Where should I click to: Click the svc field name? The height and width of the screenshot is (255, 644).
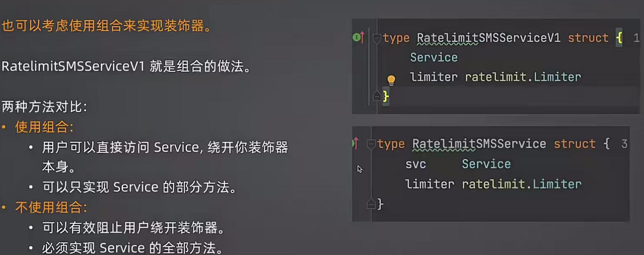(416, 164)
